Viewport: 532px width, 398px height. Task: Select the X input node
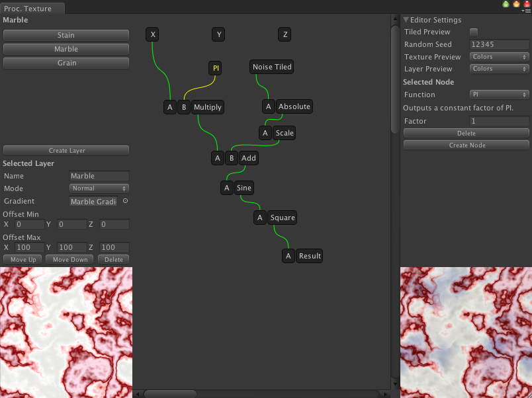point(152,34)
